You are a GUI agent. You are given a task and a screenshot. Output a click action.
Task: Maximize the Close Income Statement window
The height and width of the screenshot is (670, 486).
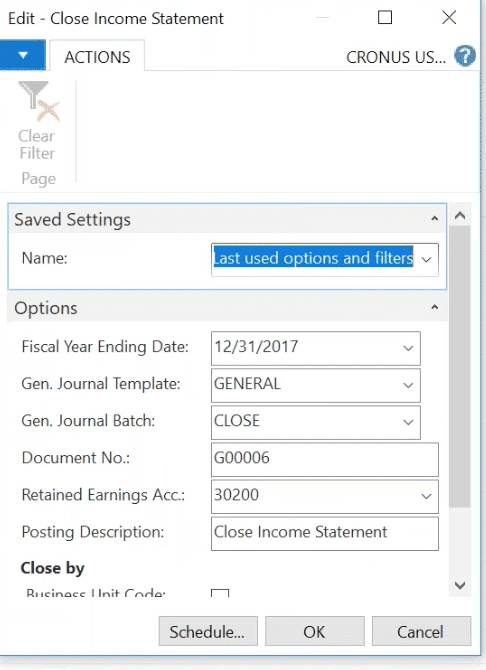pos(385,18)
